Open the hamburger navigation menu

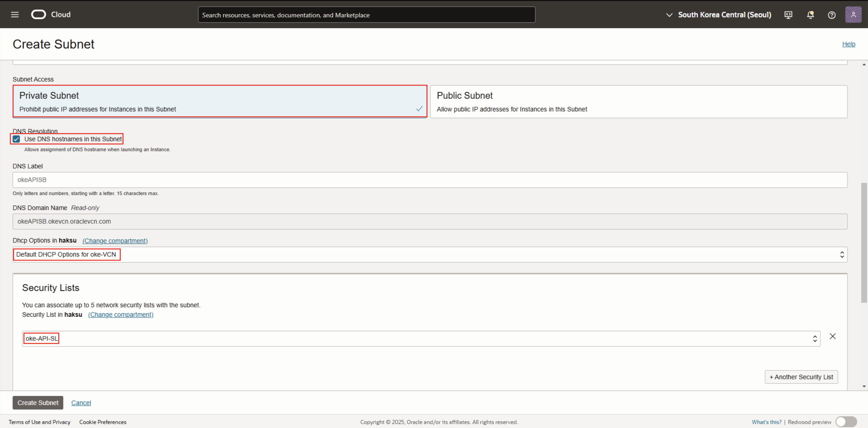(15, 14)
